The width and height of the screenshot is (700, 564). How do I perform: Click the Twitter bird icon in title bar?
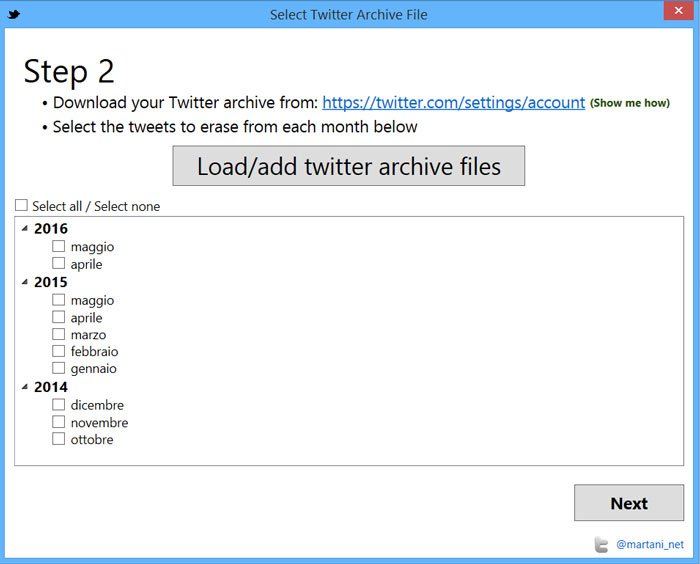(x=14, y=15)
